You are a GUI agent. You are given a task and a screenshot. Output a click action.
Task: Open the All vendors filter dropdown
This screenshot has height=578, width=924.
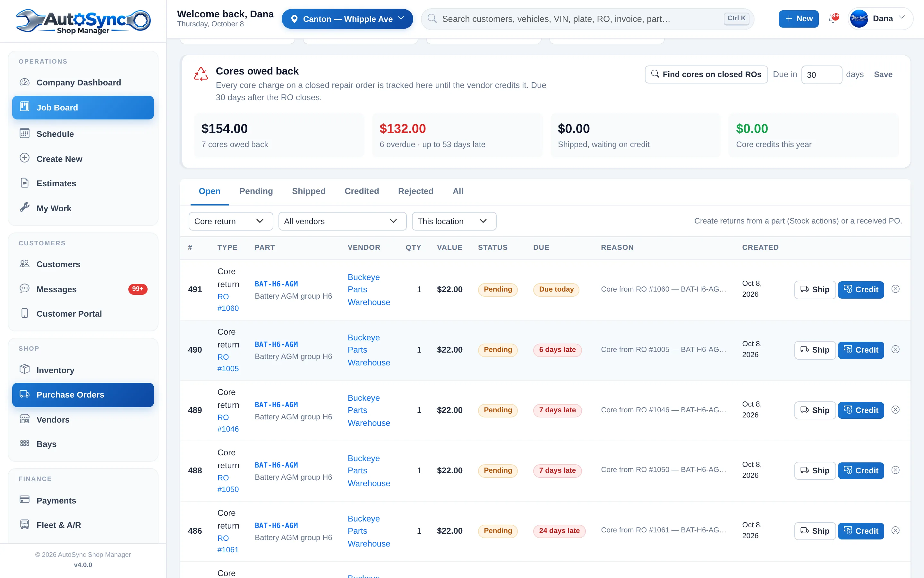click(342, 221)
